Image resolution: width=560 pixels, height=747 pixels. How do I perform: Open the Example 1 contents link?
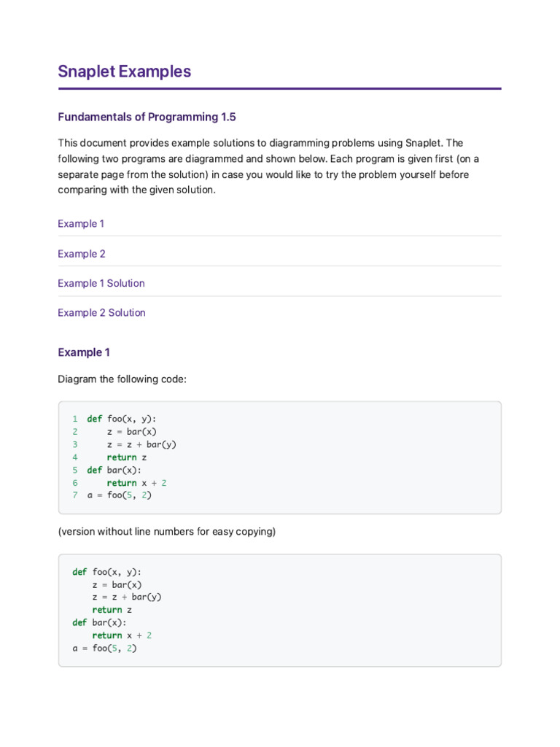tap(81, 224)
